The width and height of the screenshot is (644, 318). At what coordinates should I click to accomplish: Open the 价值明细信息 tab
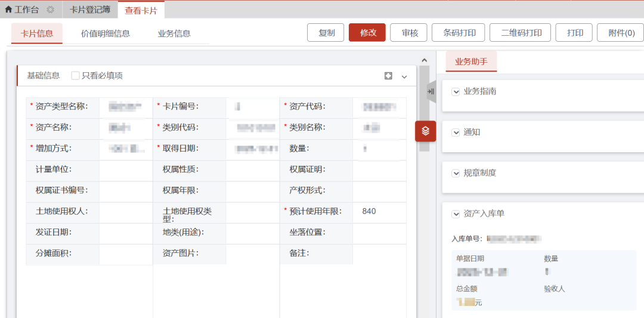pyautogui.click(x=106, y=33)
